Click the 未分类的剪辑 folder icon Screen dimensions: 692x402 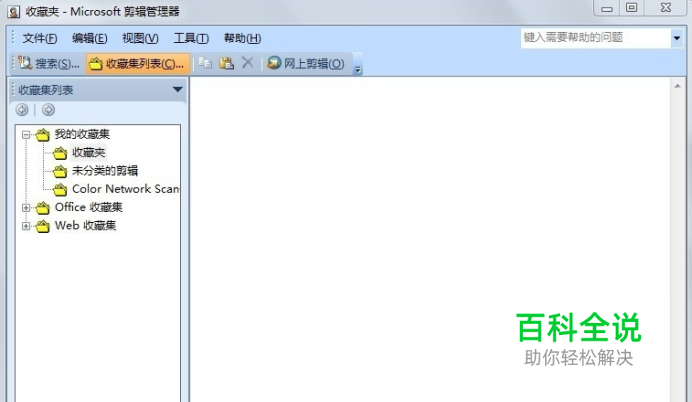[60, 171]
